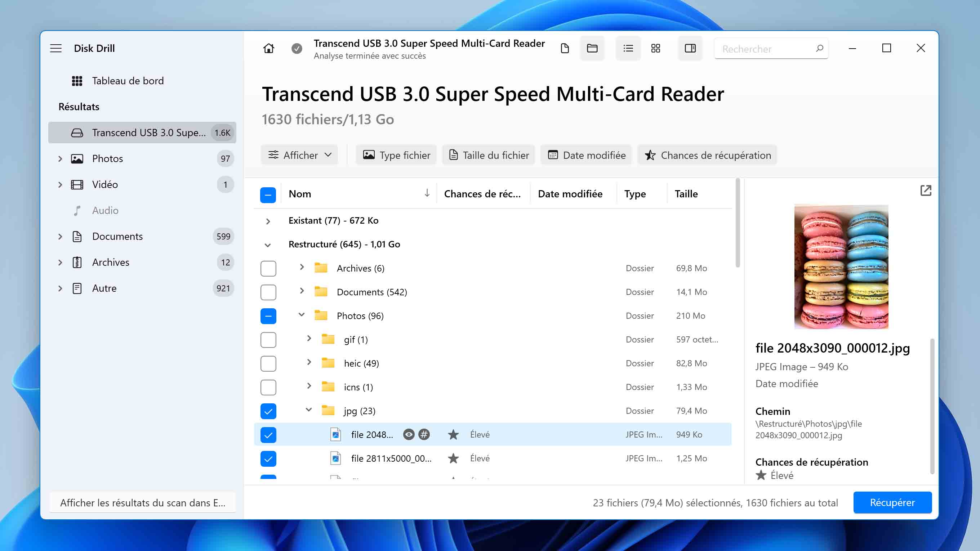Check the heic (49) folder checkbox
Screen dimensions: 980x551
click(268, 363)
